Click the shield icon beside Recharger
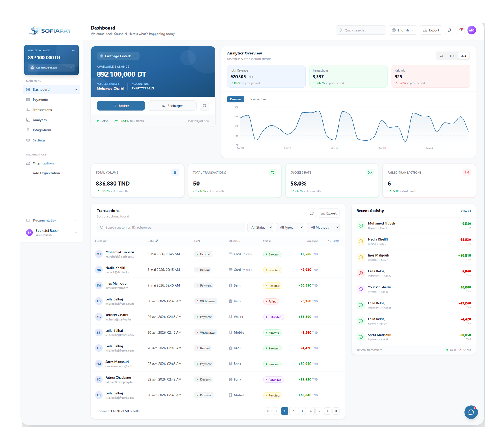Image resolution: width=504 pixels, height=445 pixels. pyautogui.click(x=204, y=106)
